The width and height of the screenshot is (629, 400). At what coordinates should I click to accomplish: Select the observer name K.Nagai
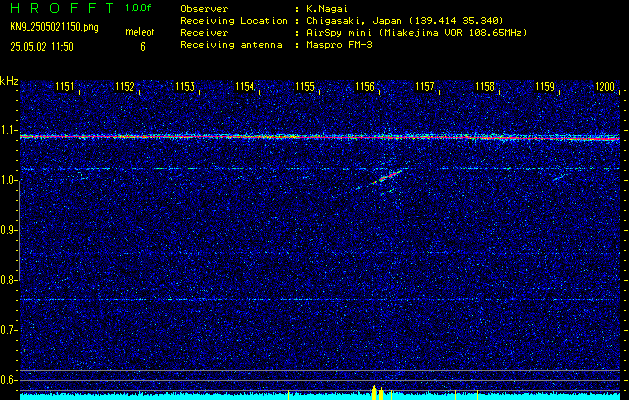325,9
